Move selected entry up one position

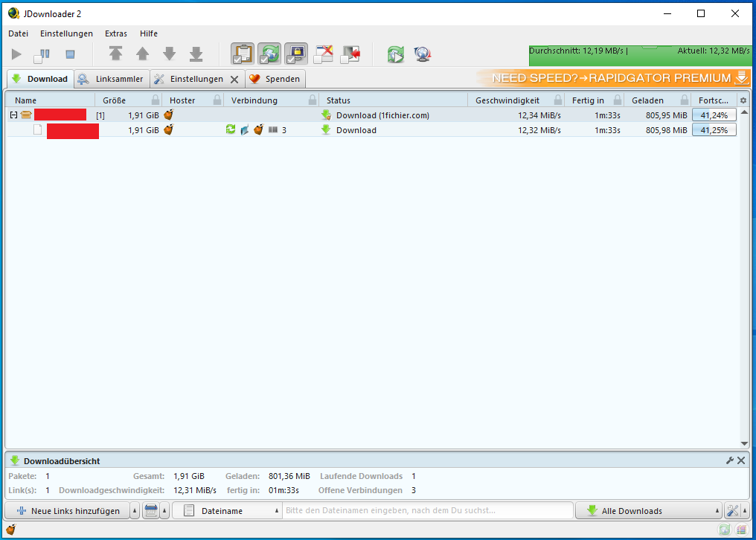click(142, 54)
